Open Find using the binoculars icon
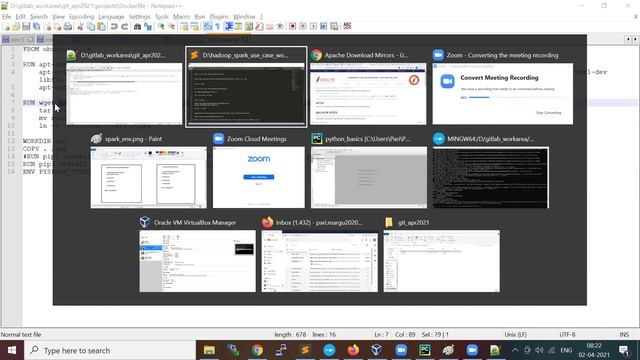 (138, 27)
